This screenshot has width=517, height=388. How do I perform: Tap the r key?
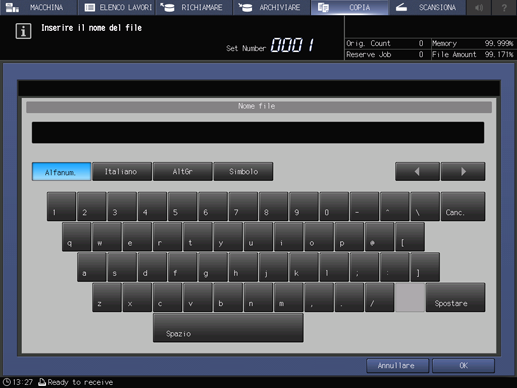coord(167,237)
